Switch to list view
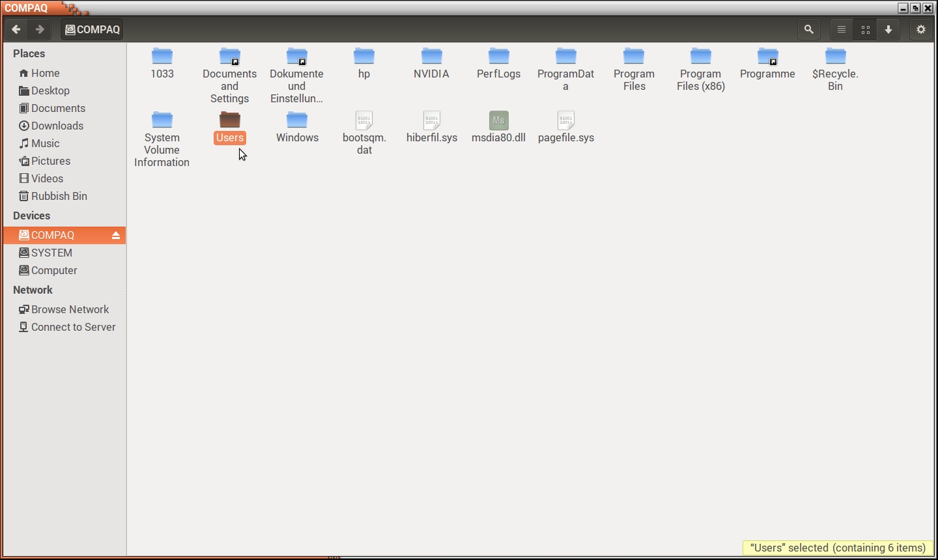 click(x=842, y=29)
